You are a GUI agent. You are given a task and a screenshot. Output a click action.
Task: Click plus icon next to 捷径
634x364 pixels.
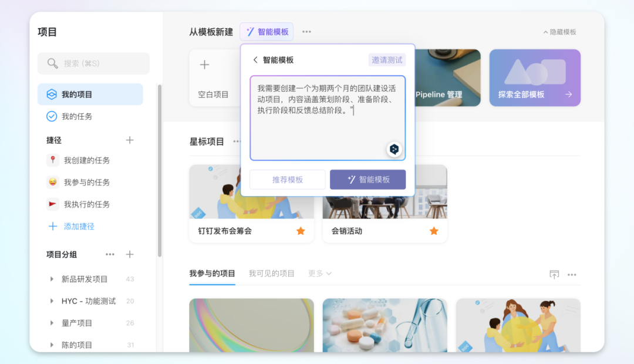(130, 140)
